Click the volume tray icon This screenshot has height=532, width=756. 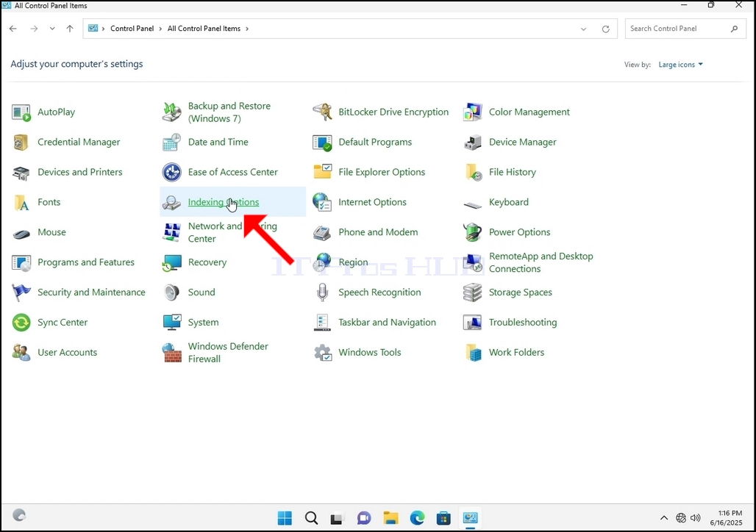tap(695, 518)
